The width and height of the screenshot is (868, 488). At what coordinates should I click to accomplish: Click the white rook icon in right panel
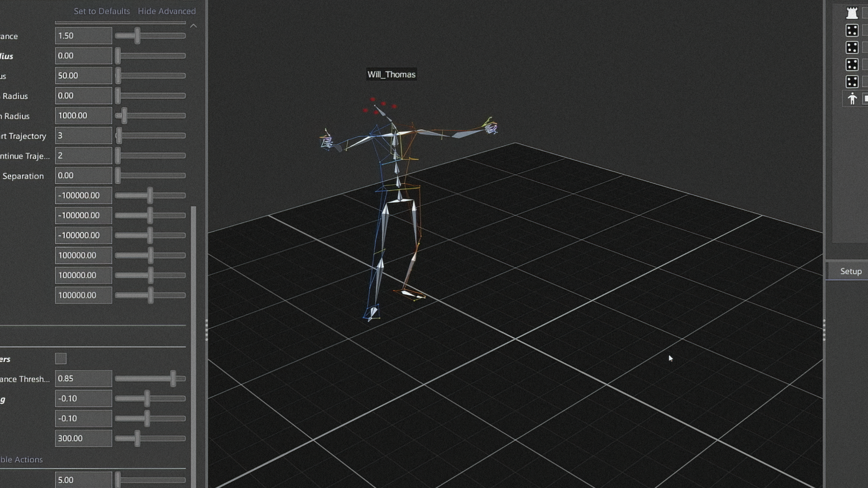(852, 13)
